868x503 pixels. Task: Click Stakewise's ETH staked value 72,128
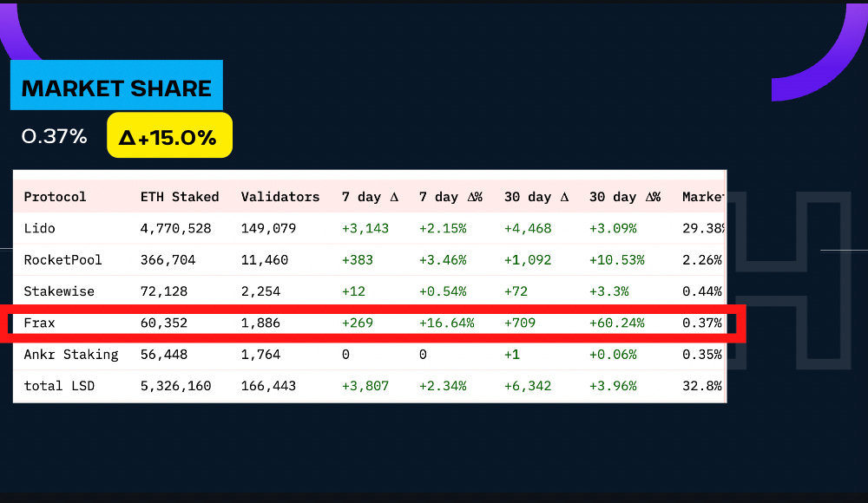click(164, 291)
